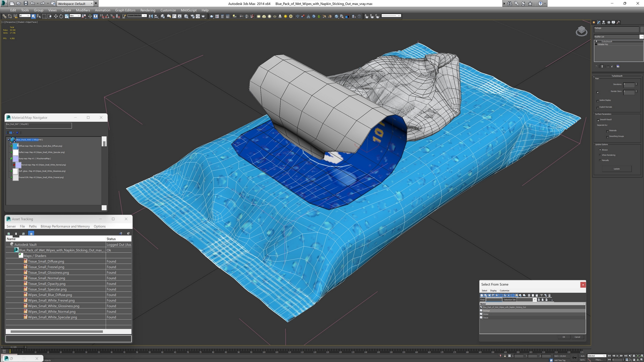
Task: Open the Select by Name tool
Action: coord(39,16)
